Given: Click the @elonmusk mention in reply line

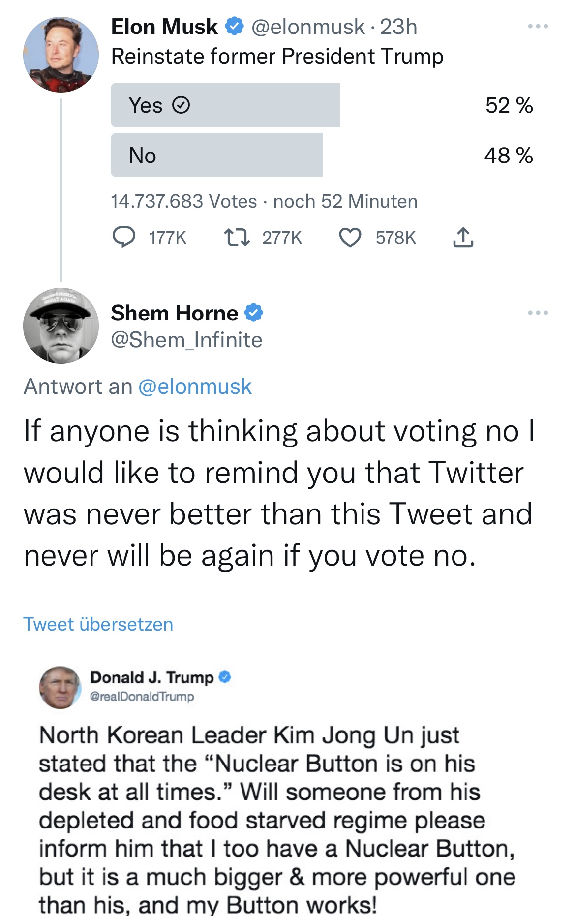Looking at the screenshot, I should point(195,386).
